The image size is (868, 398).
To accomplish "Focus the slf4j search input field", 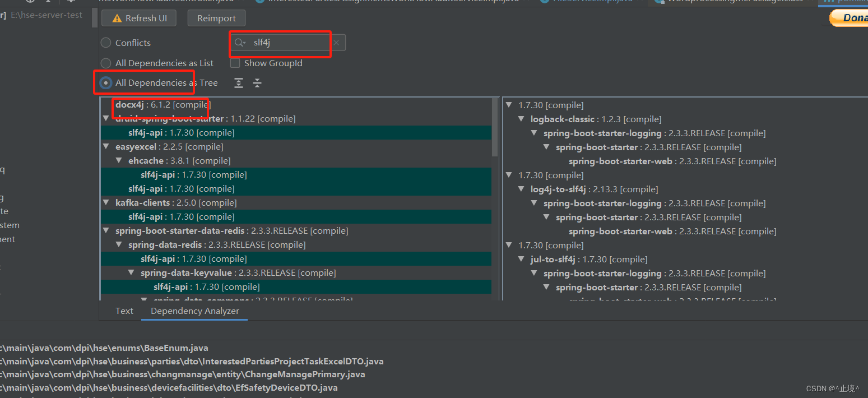I will 289,43.
